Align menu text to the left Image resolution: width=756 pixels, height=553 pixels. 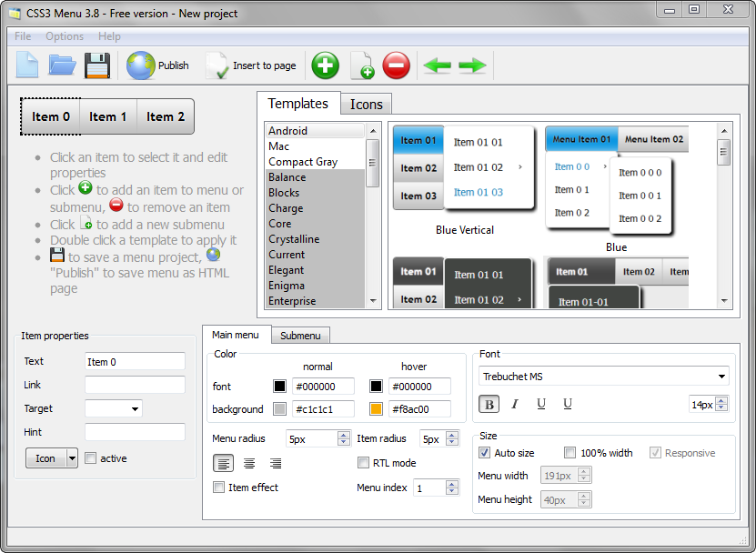pos(223,463)
